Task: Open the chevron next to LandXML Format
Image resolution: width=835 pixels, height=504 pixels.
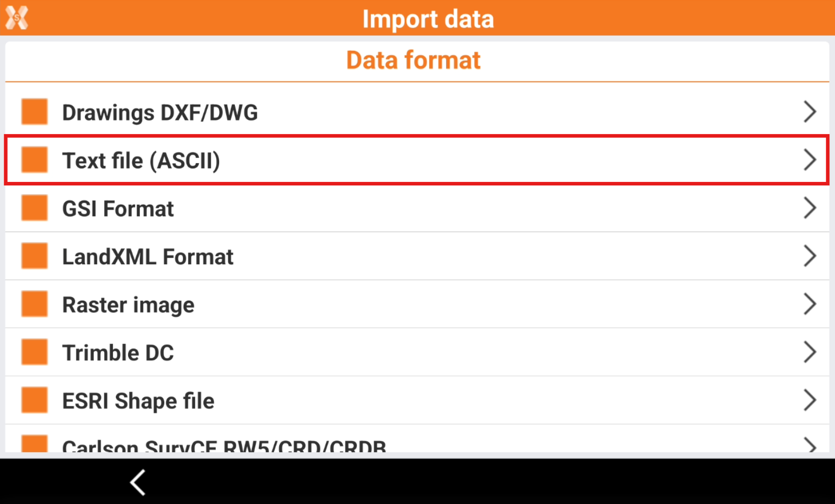Action: pos(810,256)
